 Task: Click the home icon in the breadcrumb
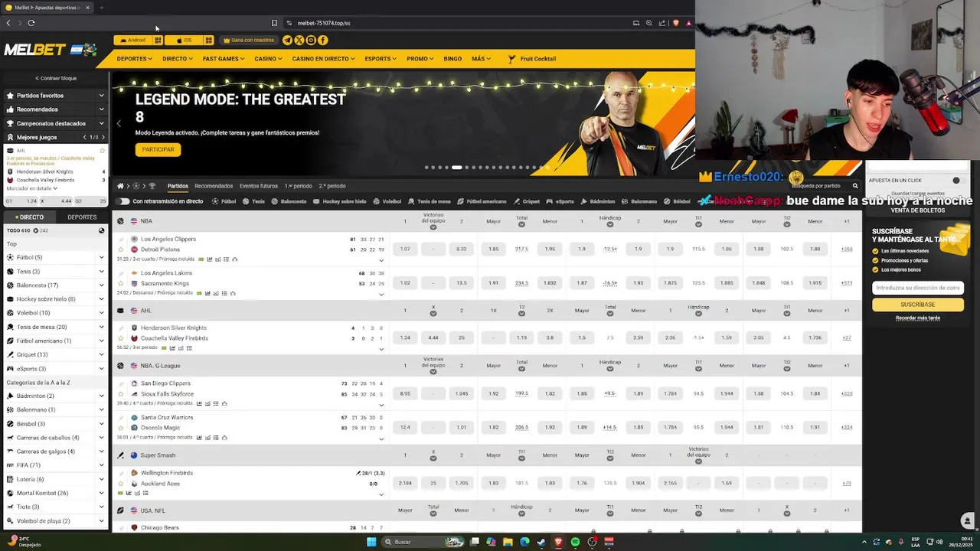[x=120, y=186]
